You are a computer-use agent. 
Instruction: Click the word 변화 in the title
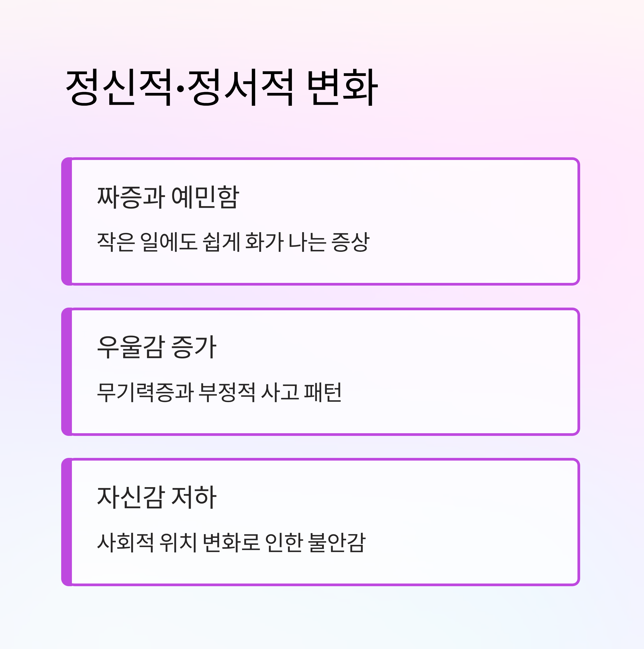[343, 88]
